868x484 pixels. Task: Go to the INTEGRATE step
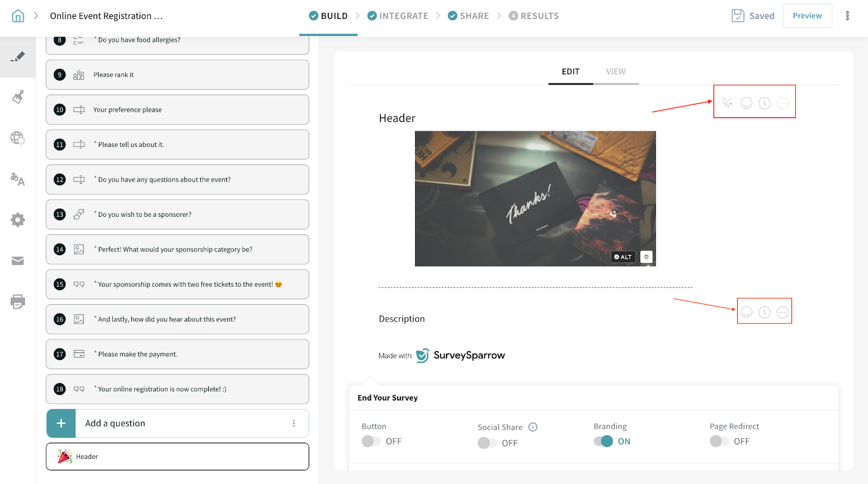click(398, 16)
